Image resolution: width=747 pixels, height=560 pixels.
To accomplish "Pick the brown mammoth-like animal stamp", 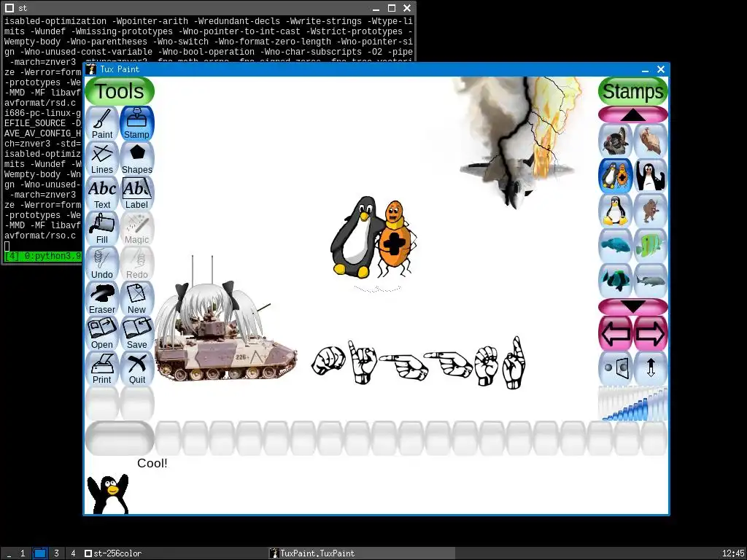I will tap(650, 211).
